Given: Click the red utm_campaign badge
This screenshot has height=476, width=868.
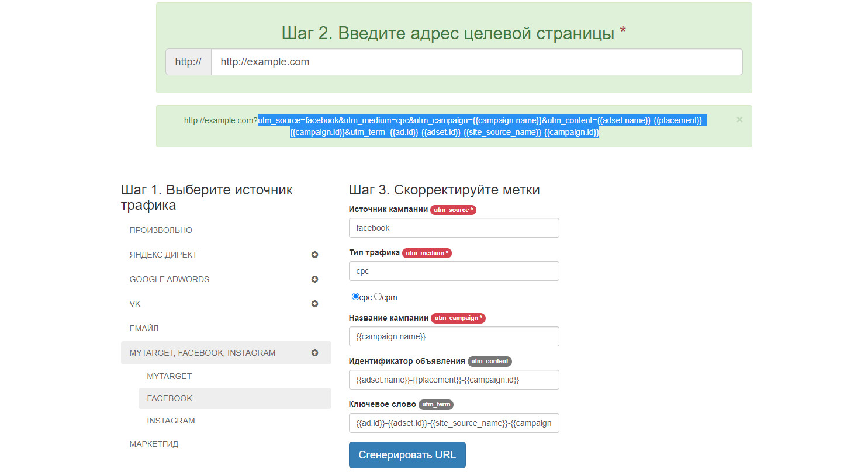Looking at the screenshot, I should (x=458, y=318).
